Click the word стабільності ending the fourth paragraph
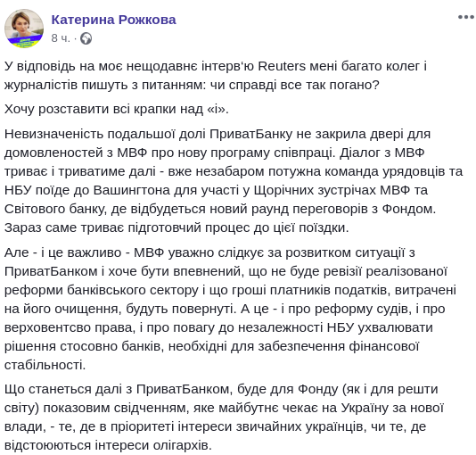Image resolution: width=476 pixels, height=455 pixels. [45, 365]
